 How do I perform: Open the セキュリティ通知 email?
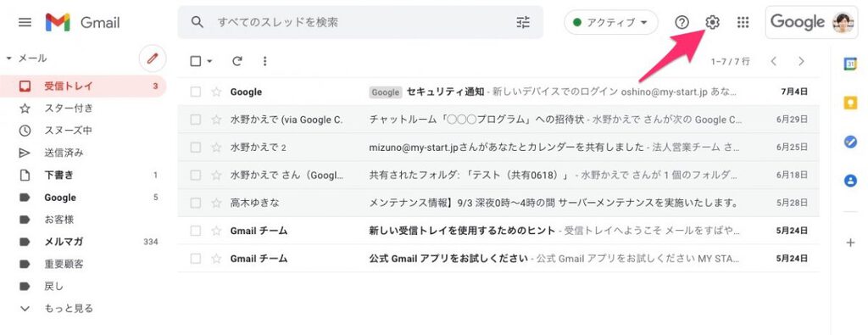(x=498, y=92)
